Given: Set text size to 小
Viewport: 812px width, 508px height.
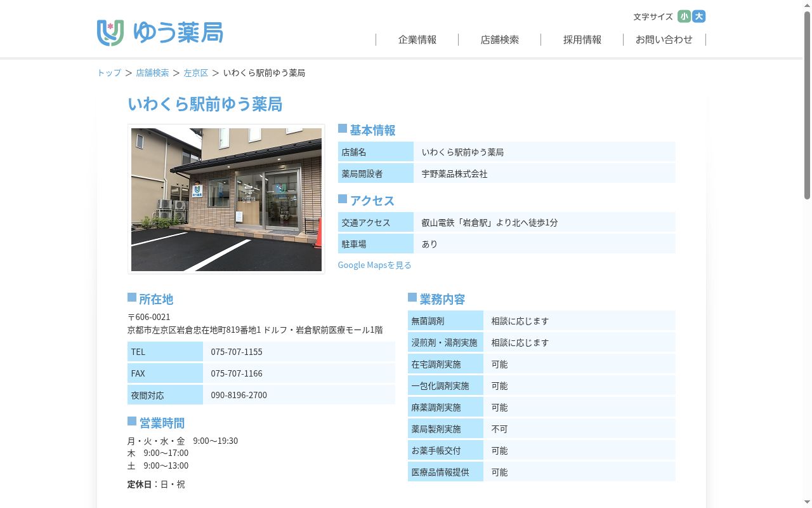Looking at the screenshot, I should [x=684, y=17].
